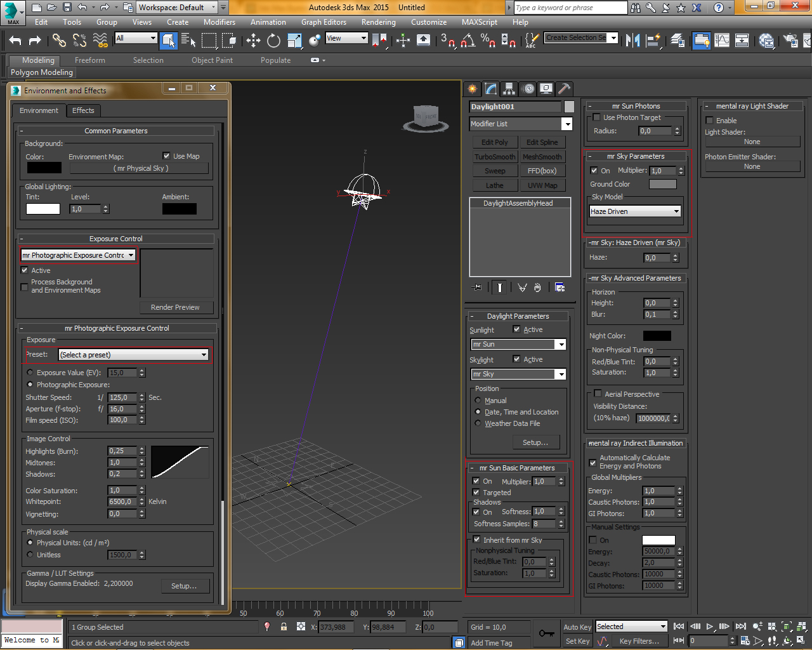Toggle the Angle Snap button
This screenshot has width=812, height=650.
point(468,41)
